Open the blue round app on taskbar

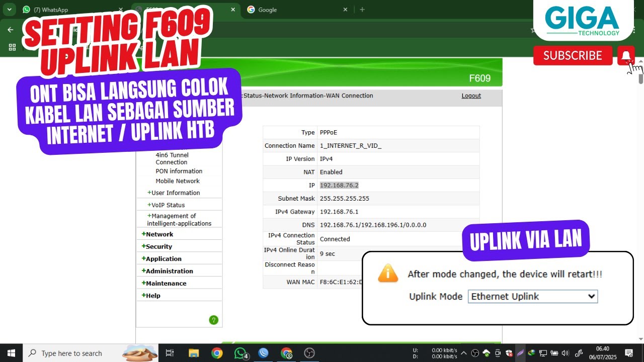263,353
